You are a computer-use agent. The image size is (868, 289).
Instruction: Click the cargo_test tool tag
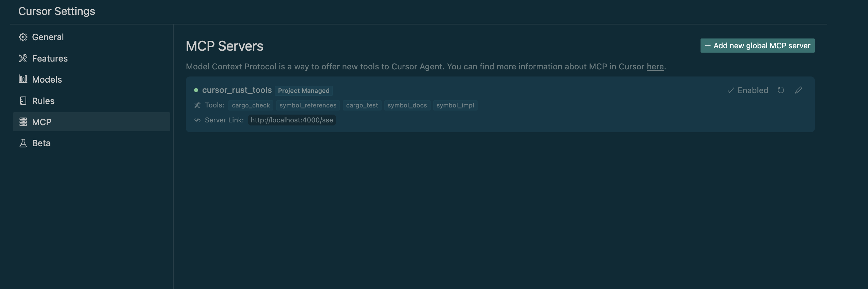pyautogui.click(x=362, y=105)
